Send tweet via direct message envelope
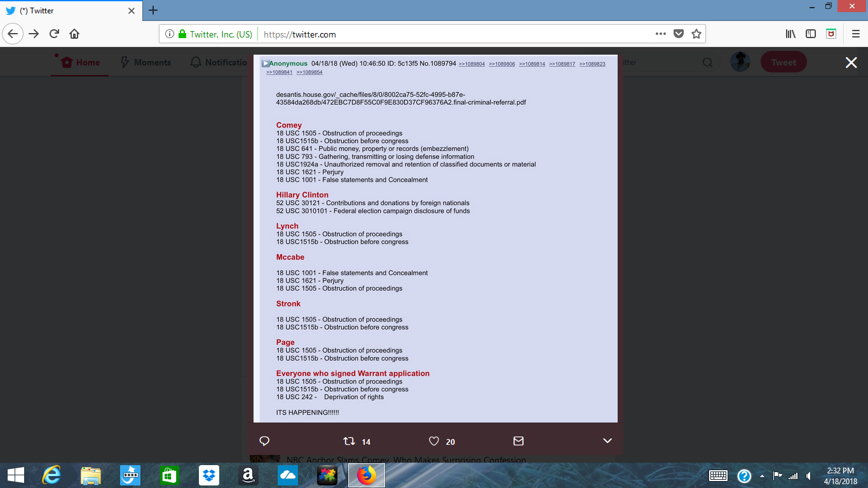Screen dimensions: 868x488 pyautogui.click(x=519, y=441)
